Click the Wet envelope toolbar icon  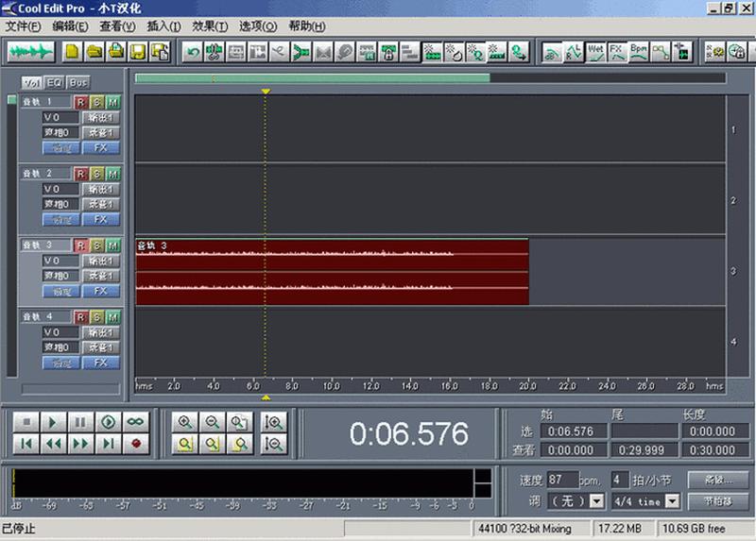point(595,52)
